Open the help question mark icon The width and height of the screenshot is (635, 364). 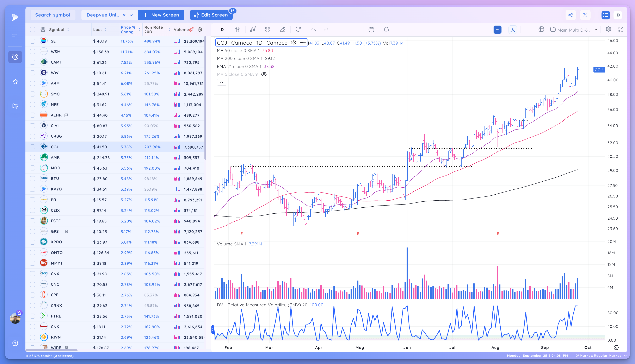point(15,343)
